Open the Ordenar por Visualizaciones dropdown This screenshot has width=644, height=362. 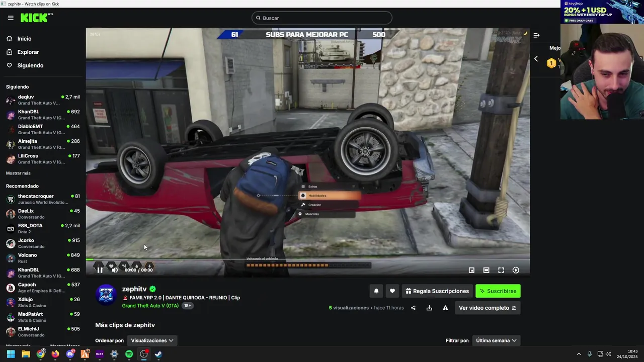coord(152,340)
